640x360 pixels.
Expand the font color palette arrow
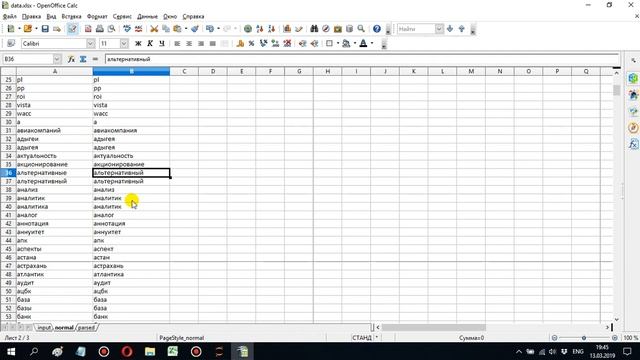[x=372, y=44]
